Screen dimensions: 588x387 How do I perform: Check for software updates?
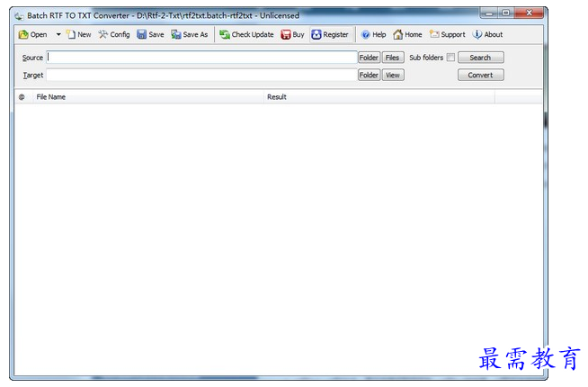click(x=246, y=34)
